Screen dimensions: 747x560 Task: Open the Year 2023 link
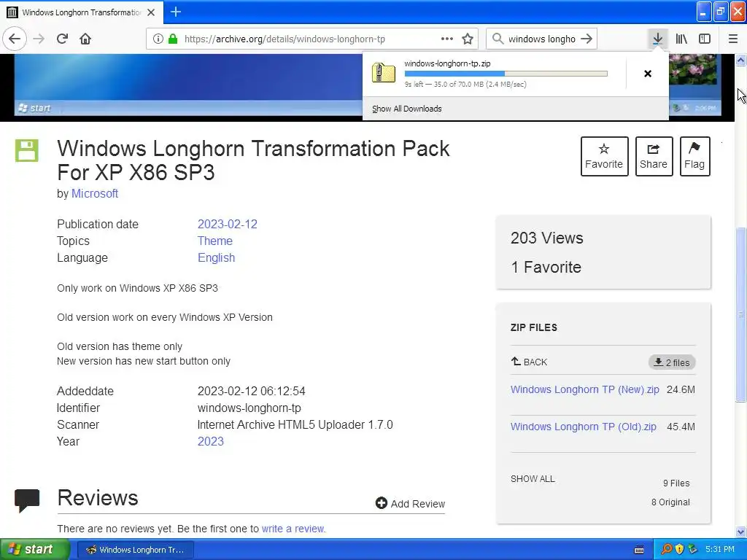click(211, 441)
